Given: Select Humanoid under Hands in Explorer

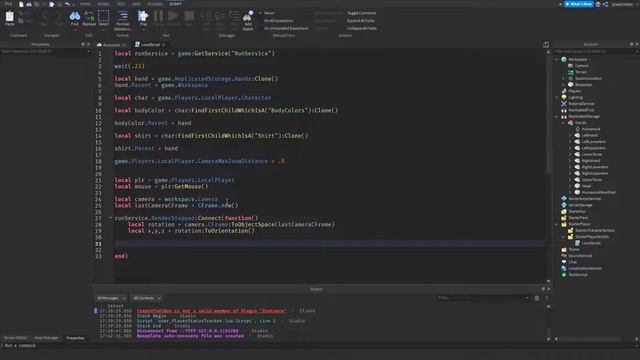Looking at the screenshot, I should tap(587, 129).
